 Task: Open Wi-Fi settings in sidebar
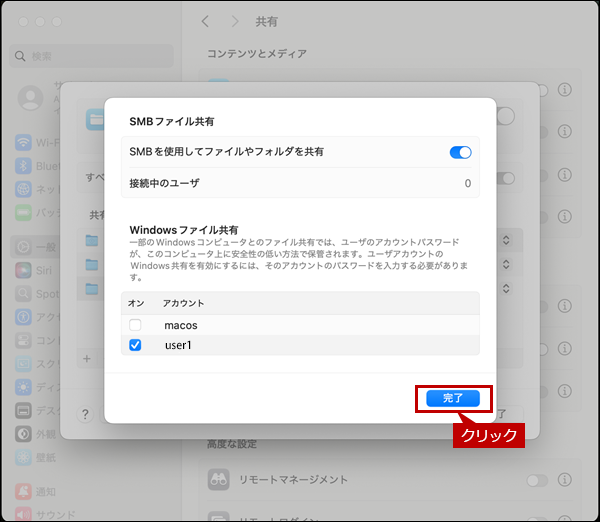[38, 142]
